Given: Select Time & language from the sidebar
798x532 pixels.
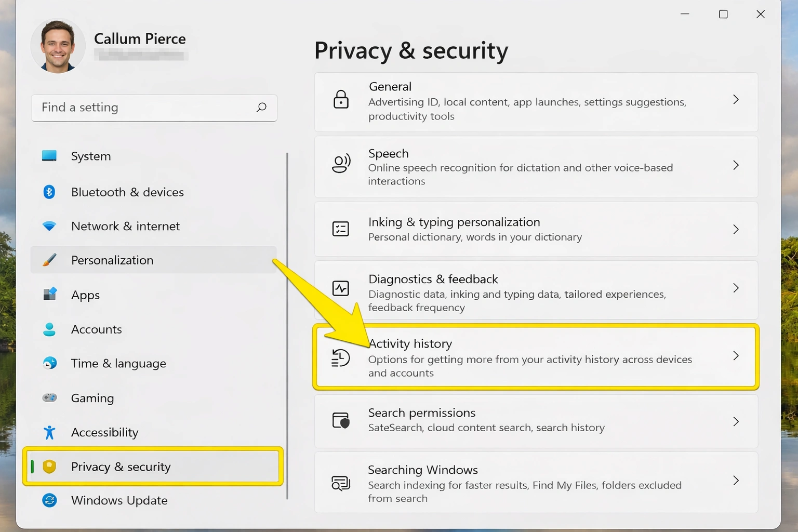Looking at the screenshot, I should click(x=118, y=363).
